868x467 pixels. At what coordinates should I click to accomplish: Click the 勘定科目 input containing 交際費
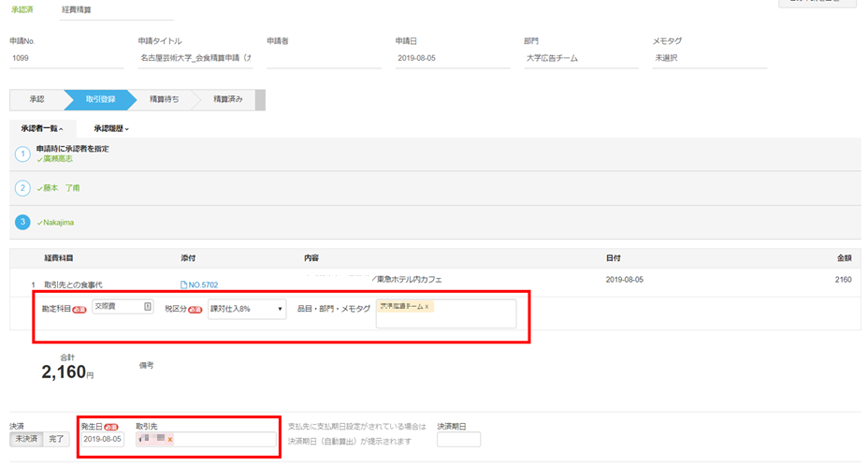[123, 306]
